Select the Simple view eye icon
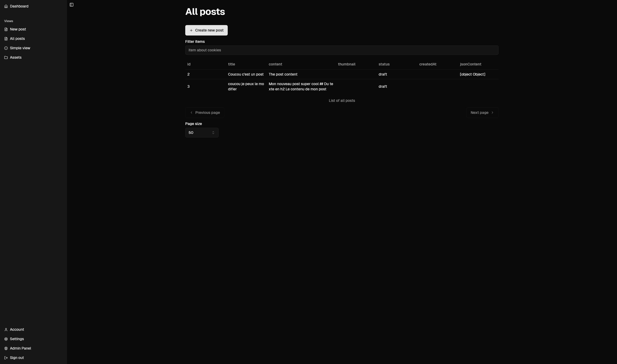This screenshot has width=617, height=364. tap(6, 48)
